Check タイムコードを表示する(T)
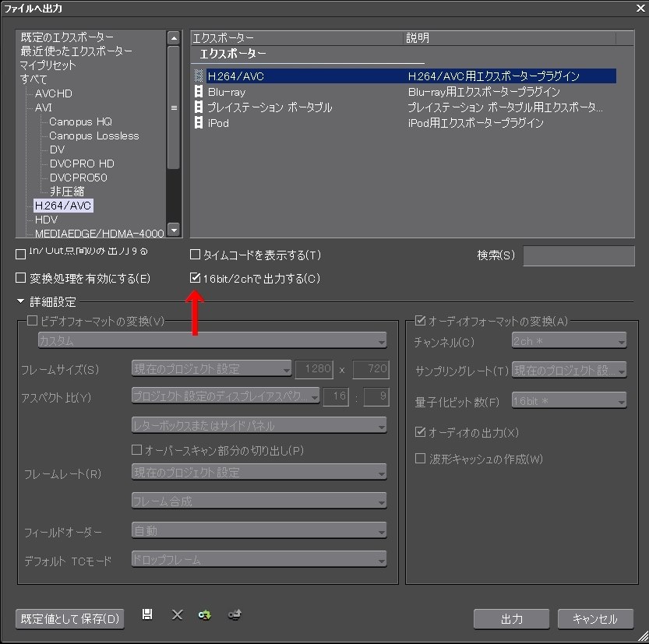649x644 pixels. pyautogui.click(x=195, y=254)
